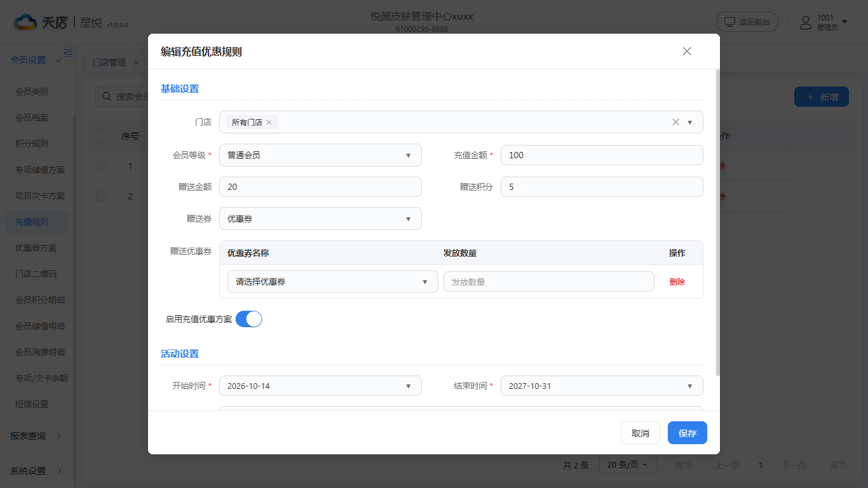This screenshot has height=488, width=868.
Task: Click the 取消 button
Action: tap(641, 433)
